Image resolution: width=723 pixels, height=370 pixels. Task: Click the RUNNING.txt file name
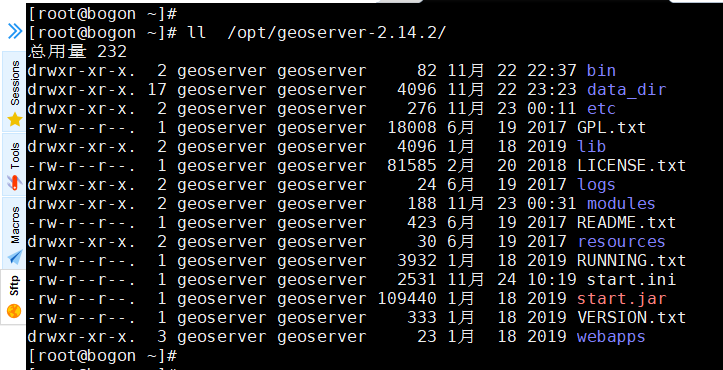click(631, 261)
